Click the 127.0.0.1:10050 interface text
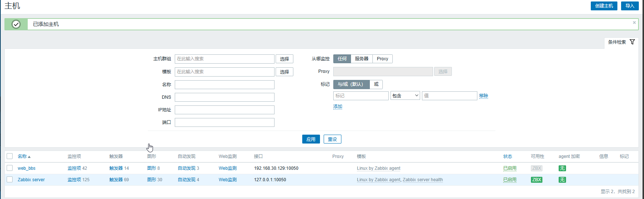Screen dimensions: 644x199 [270, 180]
